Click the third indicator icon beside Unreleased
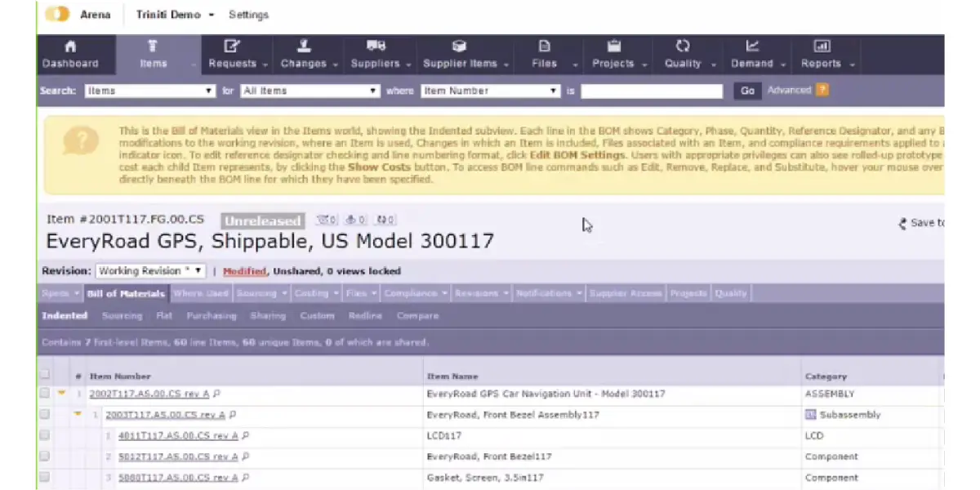Screen dimensions: 980x490 tap(385, 220)
